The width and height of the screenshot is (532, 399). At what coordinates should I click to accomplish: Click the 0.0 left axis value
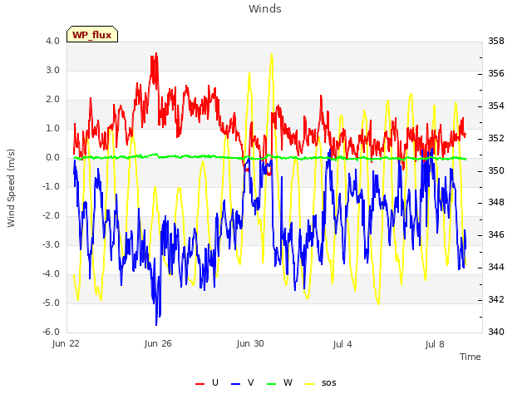pos(52,157)
